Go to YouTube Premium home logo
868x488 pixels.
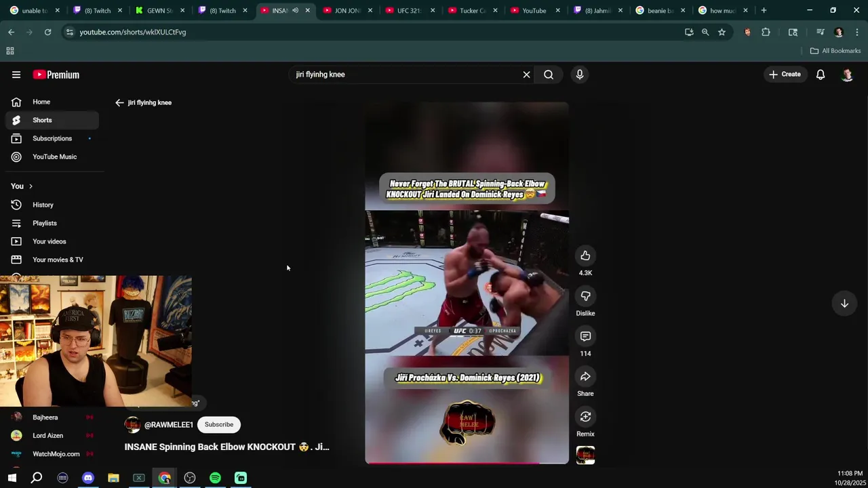[x=56, y=75]
